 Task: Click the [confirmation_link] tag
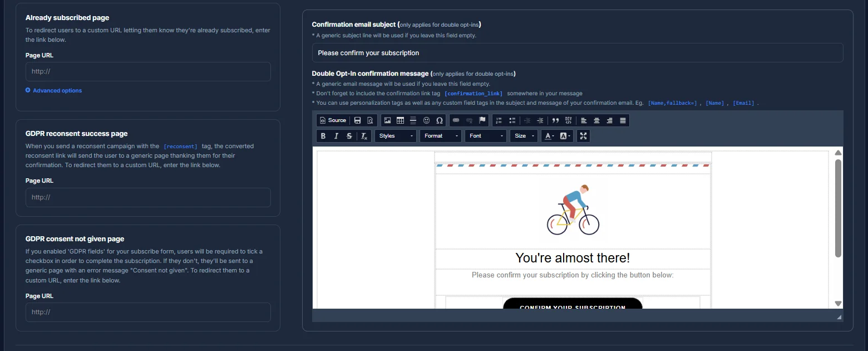474,94
